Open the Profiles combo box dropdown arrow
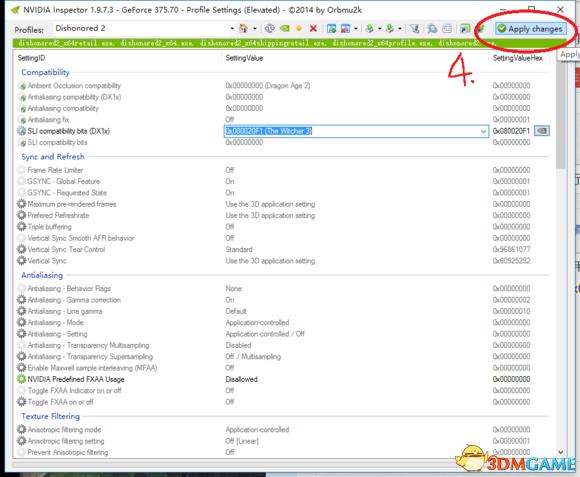 tap(232, 28)
